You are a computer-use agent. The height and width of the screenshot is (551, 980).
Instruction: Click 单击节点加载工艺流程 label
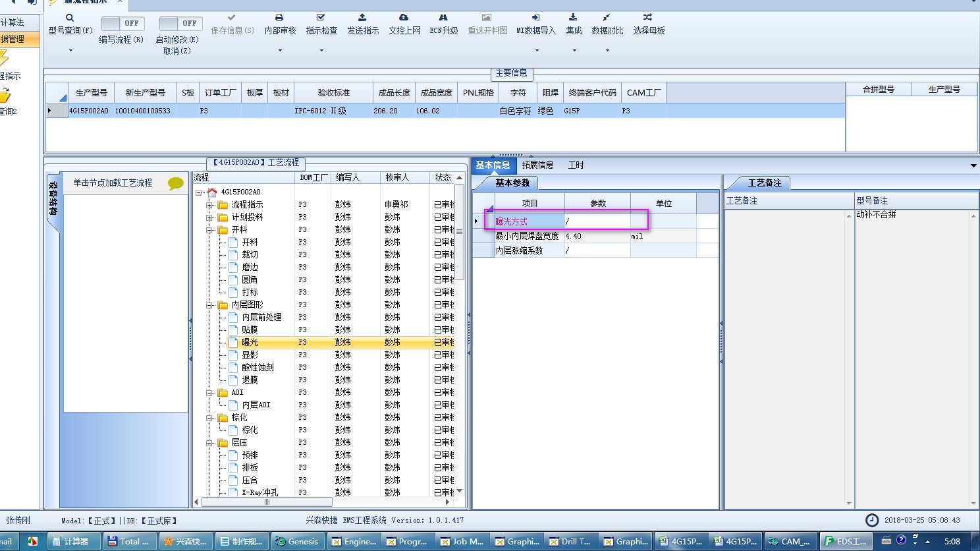click(x=113, y=183)
